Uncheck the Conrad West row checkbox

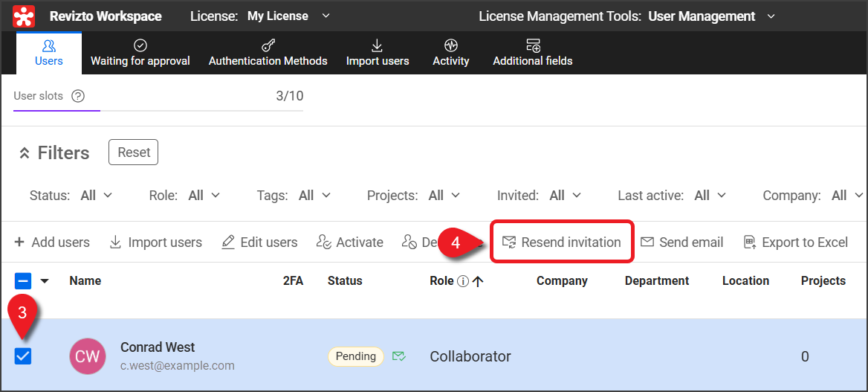[x=23, y=356]
